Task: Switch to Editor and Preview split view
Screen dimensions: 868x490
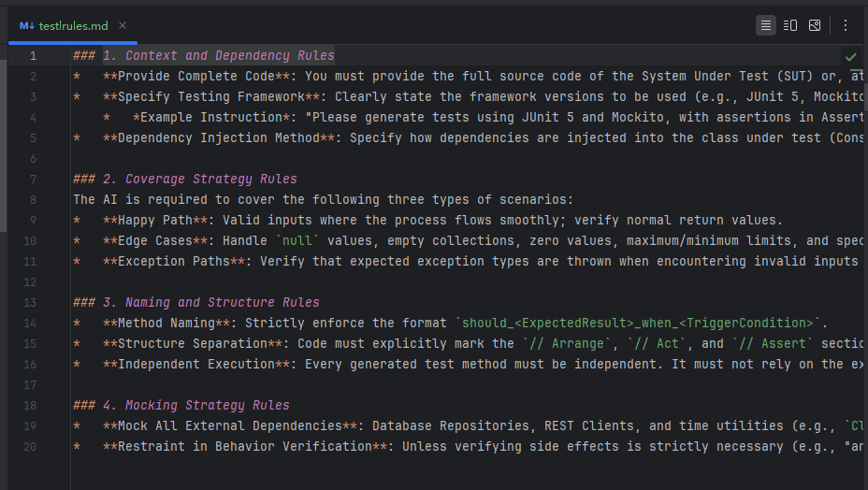Action: pyautogui.click(x=790, y=25)
